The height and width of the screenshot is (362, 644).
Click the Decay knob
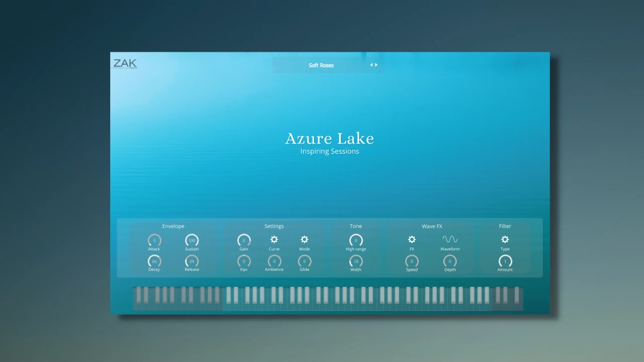[x=154, y=262]
